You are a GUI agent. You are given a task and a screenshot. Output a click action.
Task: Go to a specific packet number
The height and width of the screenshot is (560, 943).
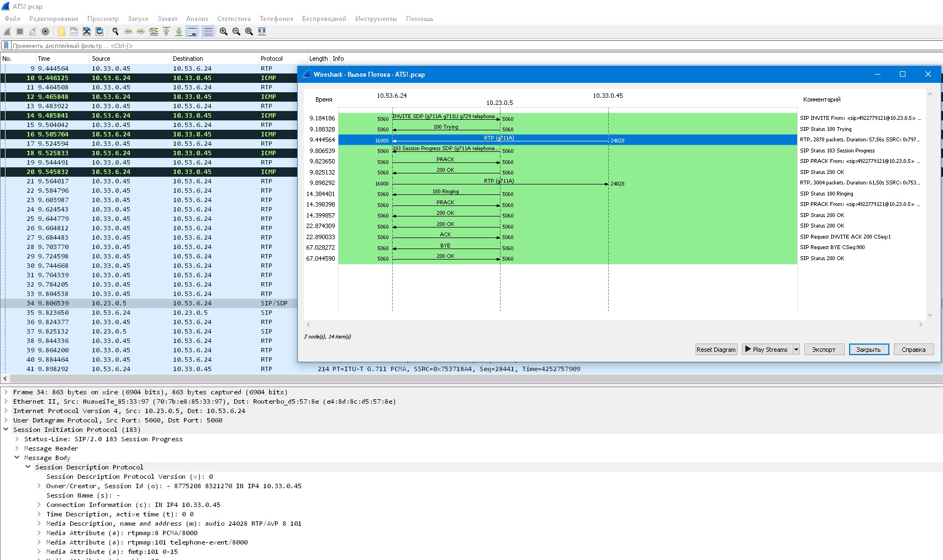pyautogui.click(x=154, y=31)
